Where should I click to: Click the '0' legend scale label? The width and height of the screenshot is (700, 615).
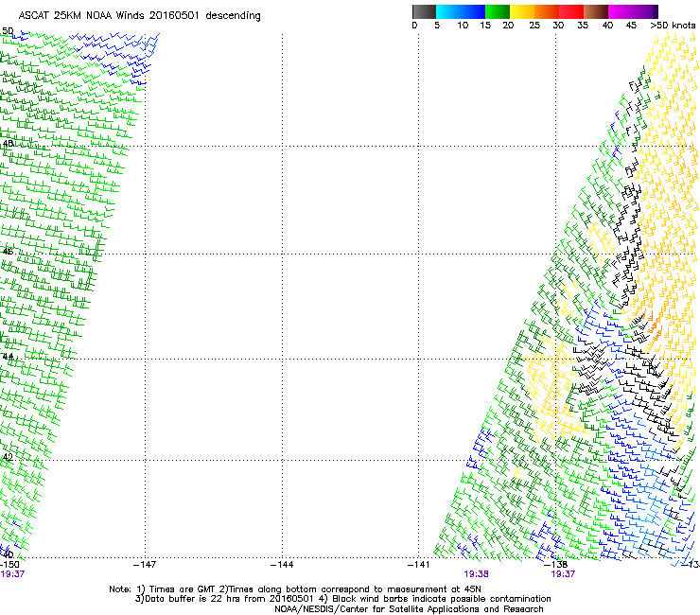click(414, 26)
